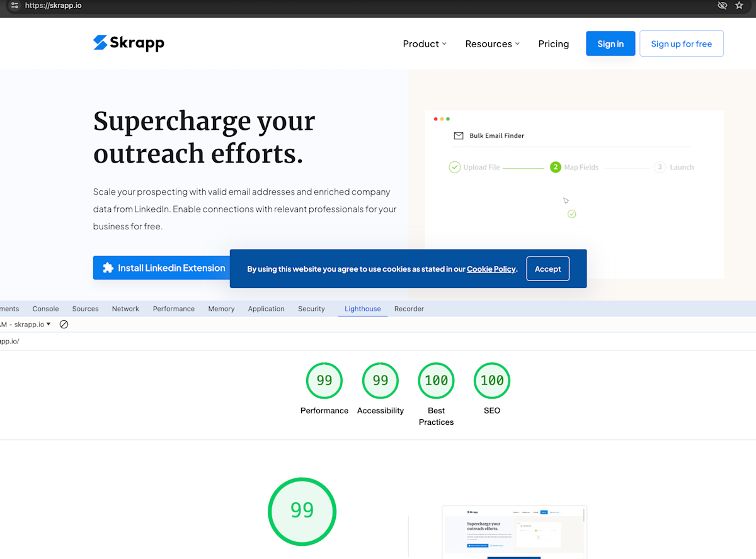Screen dimensions: 756x559
Task: Click the address bar URL skrapp.io
Action: (53, 5)
